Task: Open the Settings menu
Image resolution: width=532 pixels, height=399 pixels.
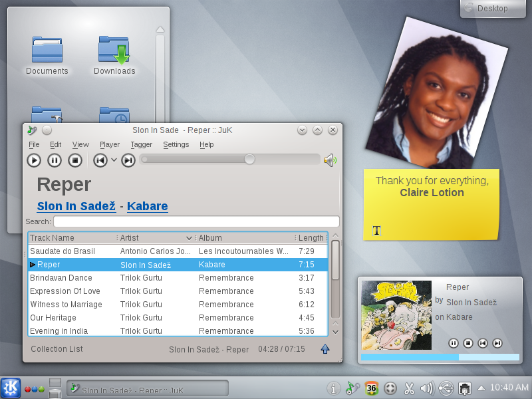Action: coord(176,144)
